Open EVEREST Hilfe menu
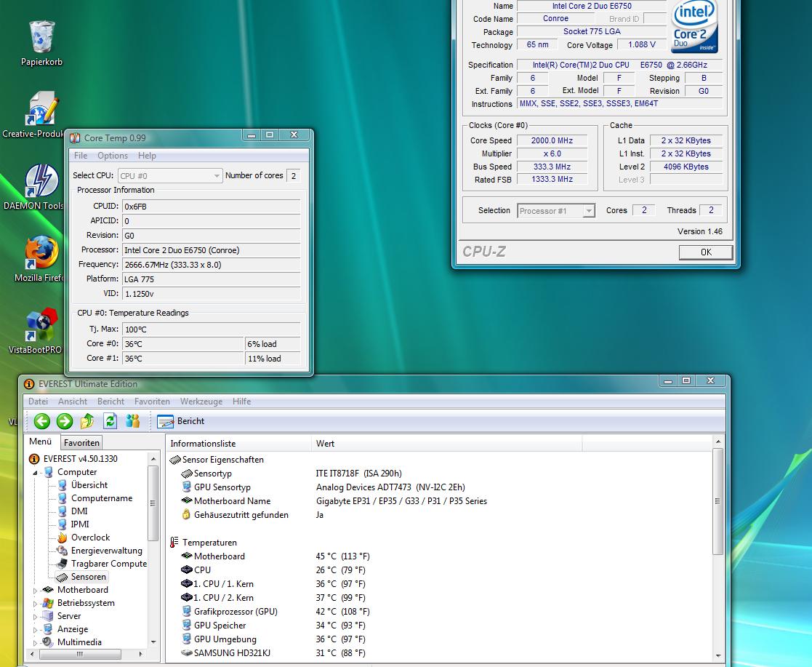The width and height of the screenshot is (812, 667). point(242,401)
